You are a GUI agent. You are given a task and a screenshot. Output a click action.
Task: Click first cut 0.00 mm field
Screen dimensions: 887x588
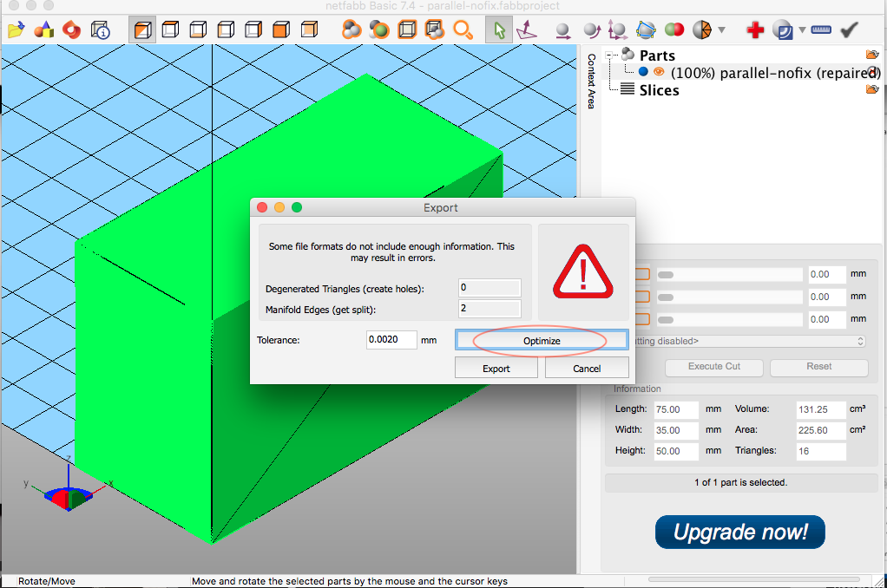(826, 274)
